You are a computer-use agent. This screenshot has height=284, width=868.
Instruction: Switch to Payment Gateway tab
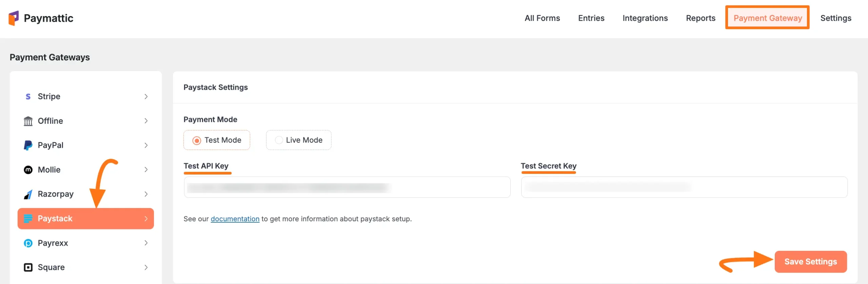768,18
